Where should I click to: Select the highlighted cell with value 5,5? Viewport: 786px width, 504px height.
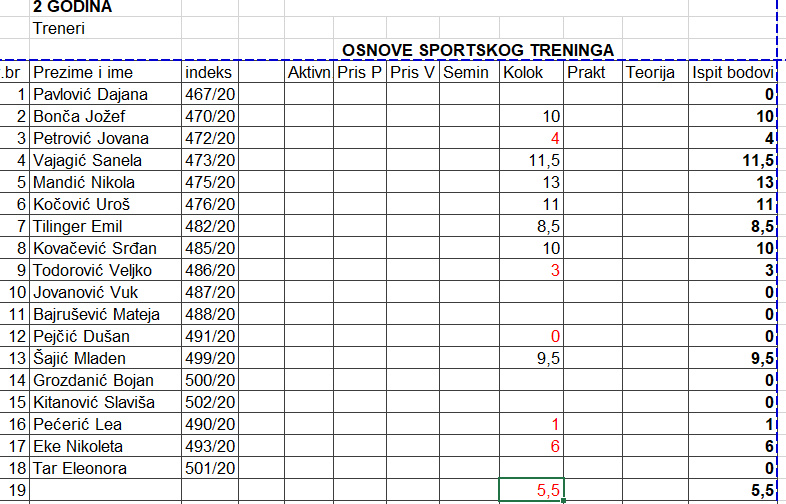point(531,490)
